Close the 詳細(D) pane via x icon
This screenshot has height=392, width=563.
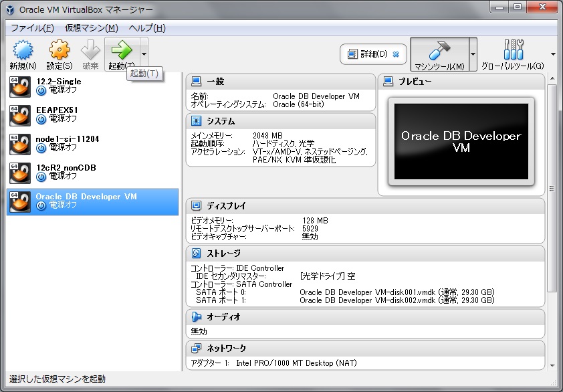pyautogui.click(x=396, y=54)
